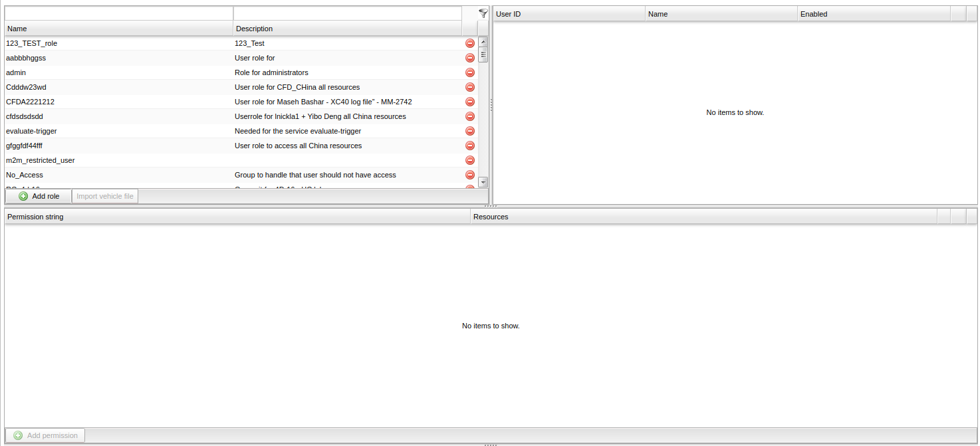The image size is (980, 446).
Task: Remove the admin role via red icon
Action: tap(469, 72)
